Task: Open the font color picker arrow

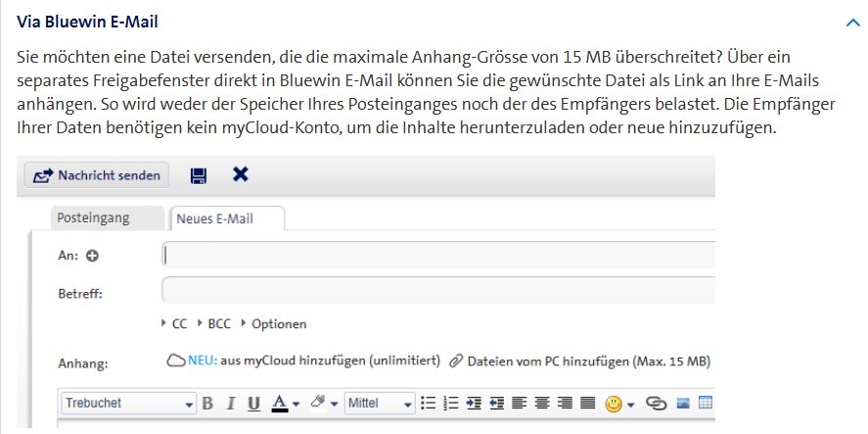Action: pos(295,404)
